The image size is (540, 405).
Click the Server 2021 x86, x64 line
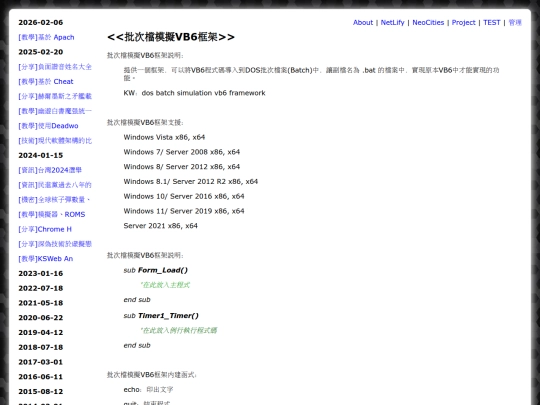[x=160, y=226]
